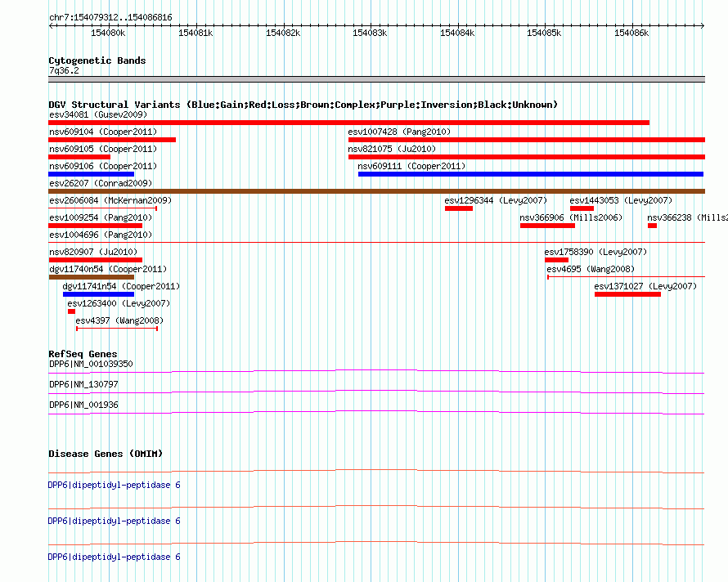Select the esv1007428 (Pang2010) variant bar

(527, 140)
